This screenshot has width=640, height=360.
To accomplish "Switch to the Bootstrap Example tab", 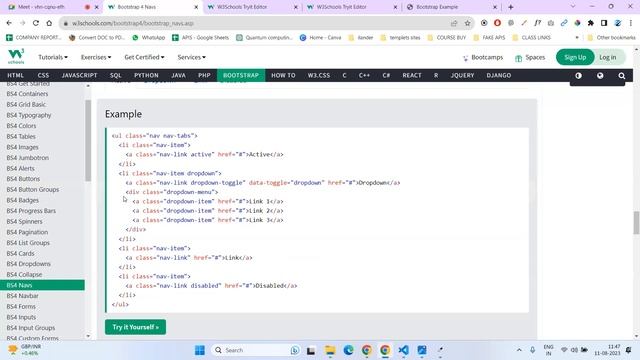I will coord(451,7).
